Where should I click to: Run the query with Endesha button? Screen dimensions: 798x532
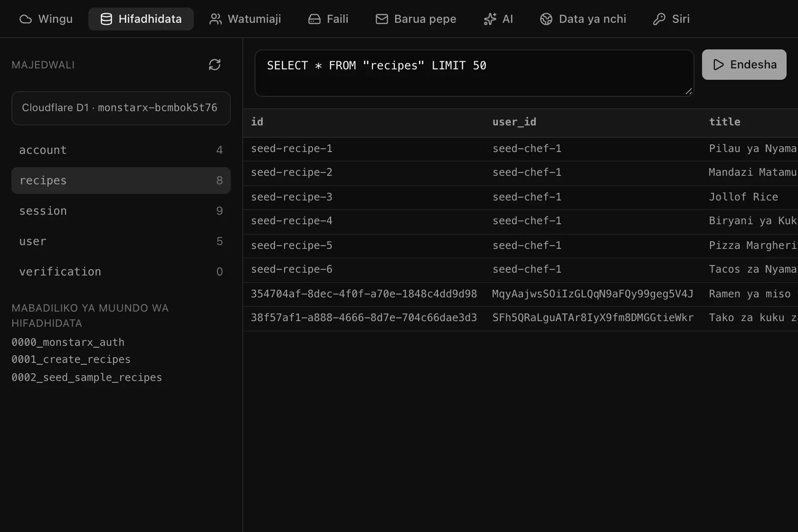[x=744, y=65]
